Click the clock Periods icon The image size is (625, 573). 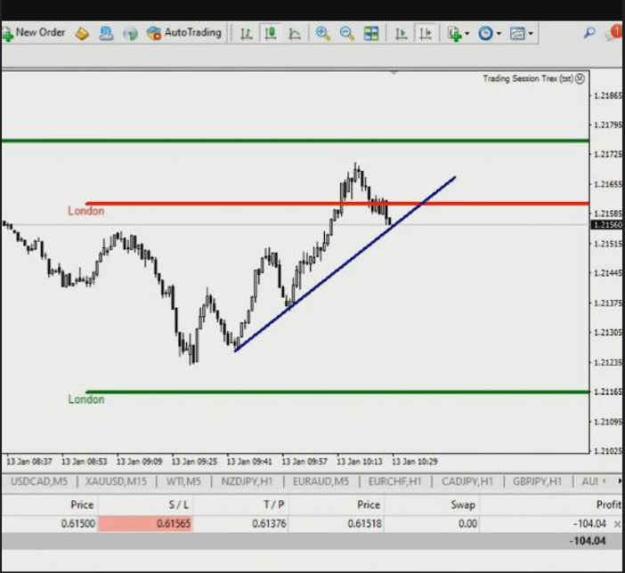point(485,34)
